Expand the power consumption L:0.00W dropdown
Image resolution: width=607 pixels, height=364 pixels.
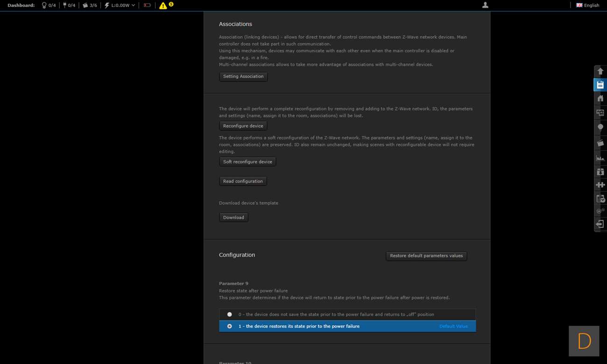(120, 5)
